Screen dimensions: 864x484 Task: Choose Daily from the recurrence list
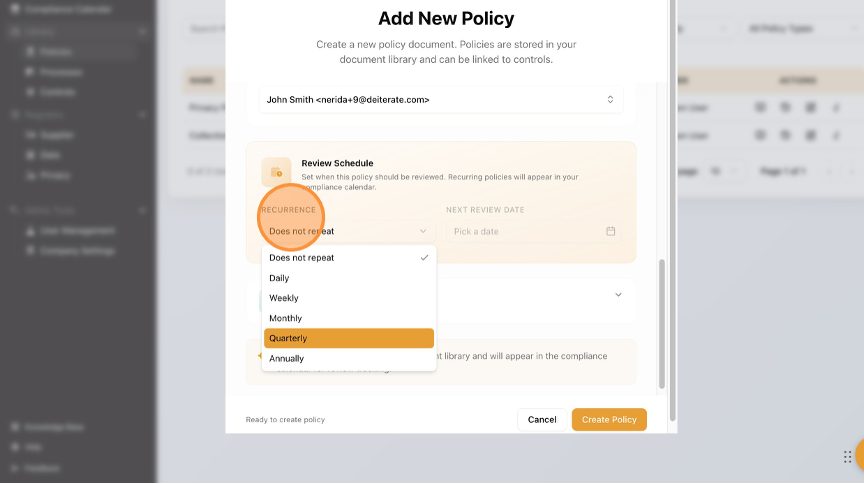point(348,278)
